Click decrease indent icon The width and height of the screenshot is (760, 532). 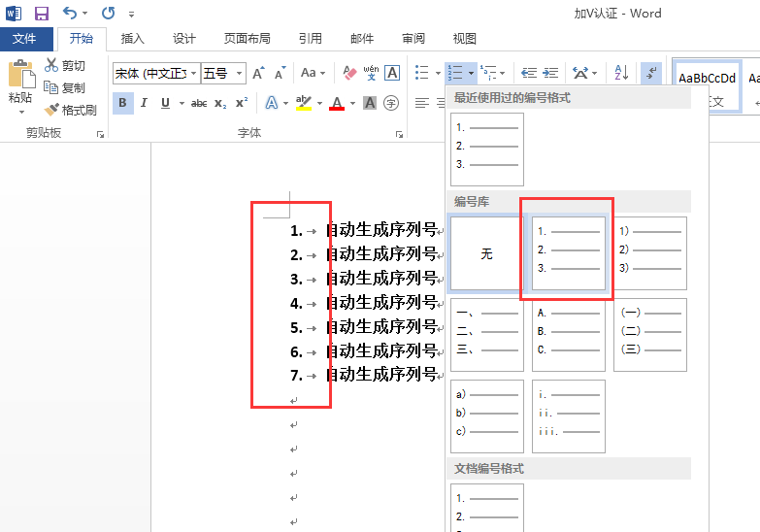click(529, 73)
